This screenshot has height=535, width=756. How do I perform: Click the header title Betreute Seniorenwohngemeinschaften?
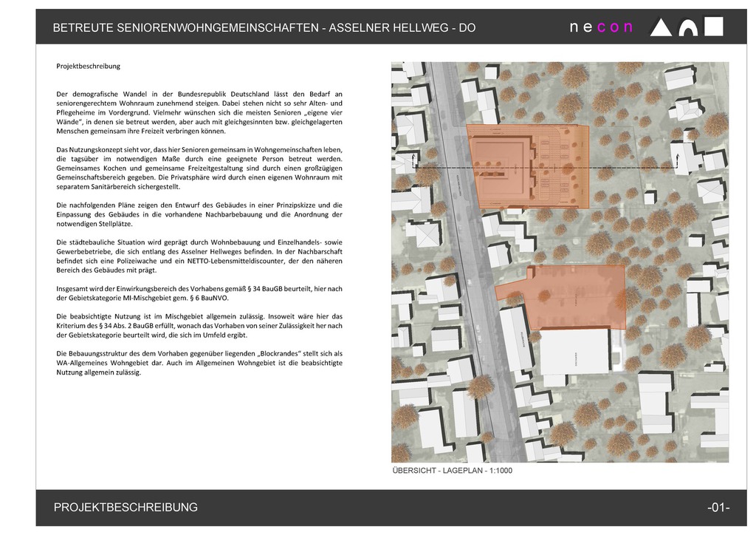point(264,28)
